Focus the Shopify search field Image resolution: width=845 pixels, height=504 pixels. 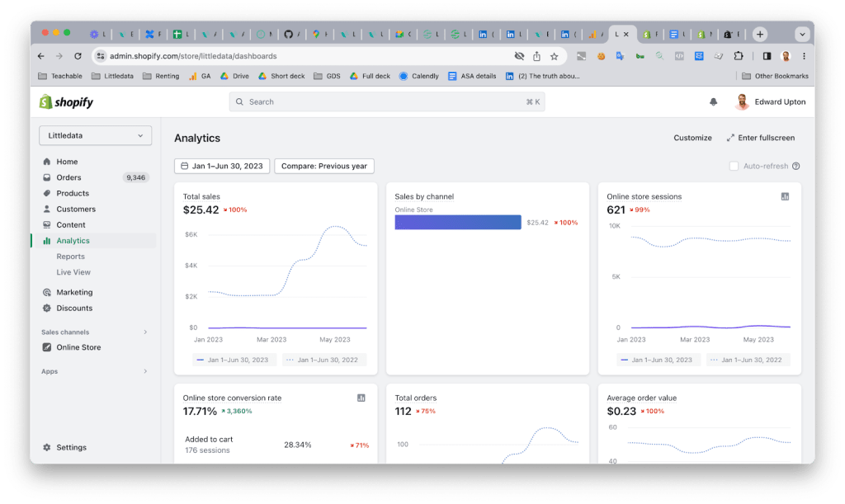pos(387,101)
